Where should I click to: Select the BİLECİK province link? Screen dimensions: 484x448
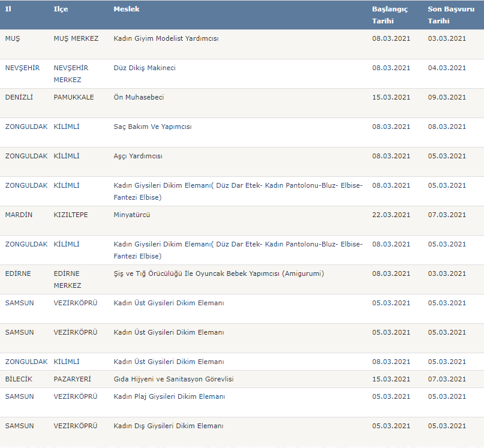click(x=19, y=379)
